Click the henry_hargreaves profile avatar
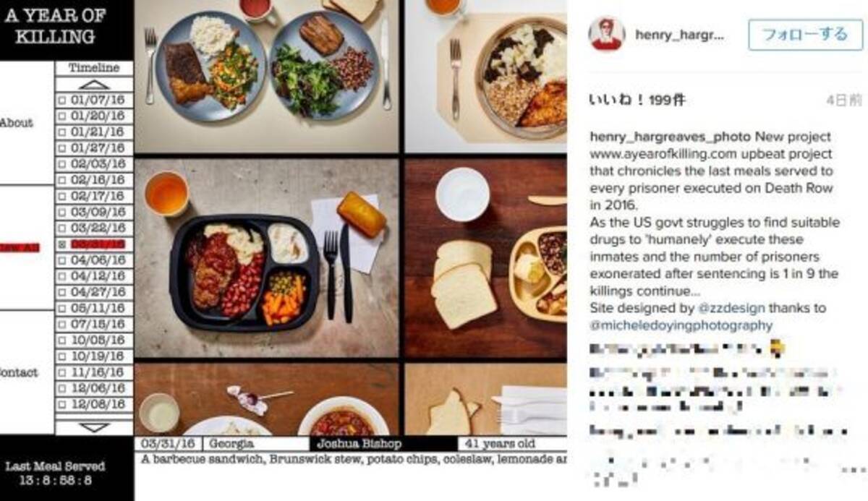The width and height of the screenshot is (868, 501). [606, 34]
